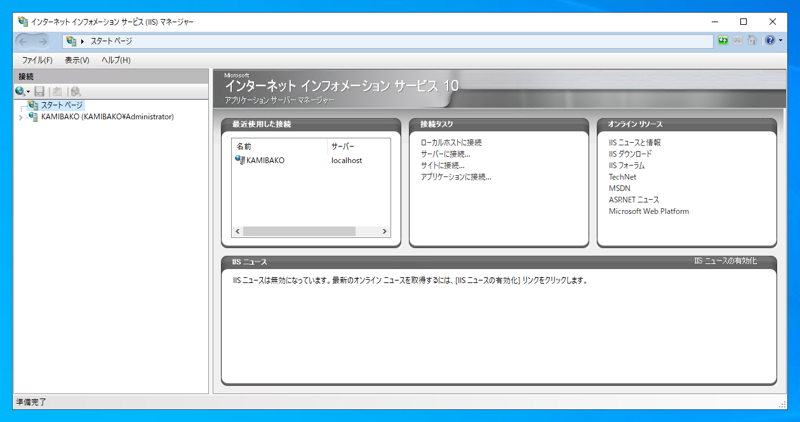The height and width of the screenshot is (422, 800).
Task: Open the ヘルプ(H) menu
Action: tap(116, 60)
